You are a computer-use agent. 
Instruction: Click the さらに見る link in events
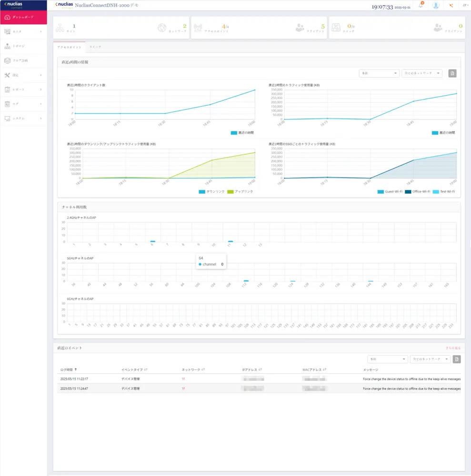click(x=453, y=348)
